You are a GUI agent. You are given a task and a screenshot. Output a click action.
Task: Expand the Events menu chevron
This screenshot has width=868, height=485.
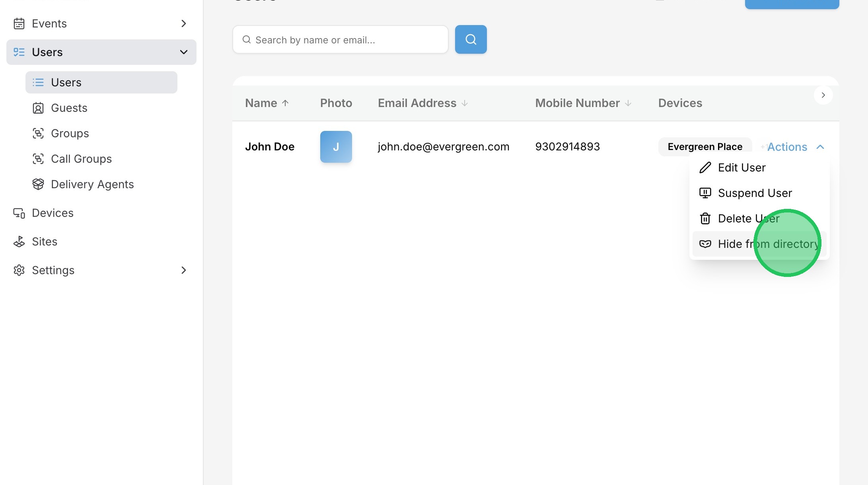(183, 23)
